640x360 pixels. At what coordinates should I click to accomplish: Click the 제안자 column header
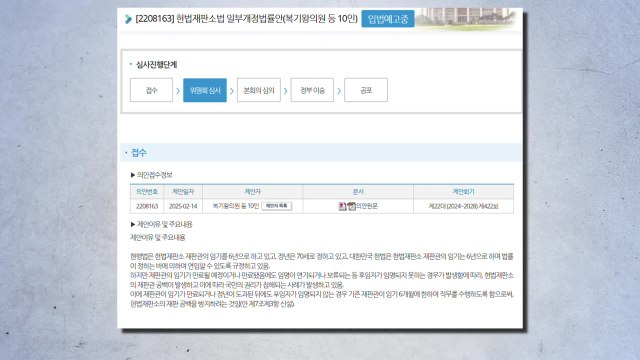(253, 191)
